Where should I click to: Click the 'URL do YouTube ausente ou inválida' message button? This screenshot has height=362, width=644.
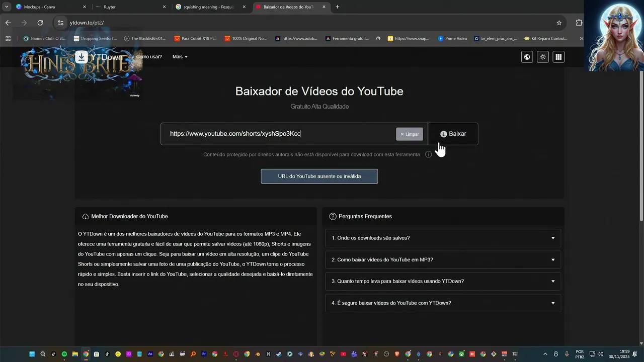click(319, 176)
